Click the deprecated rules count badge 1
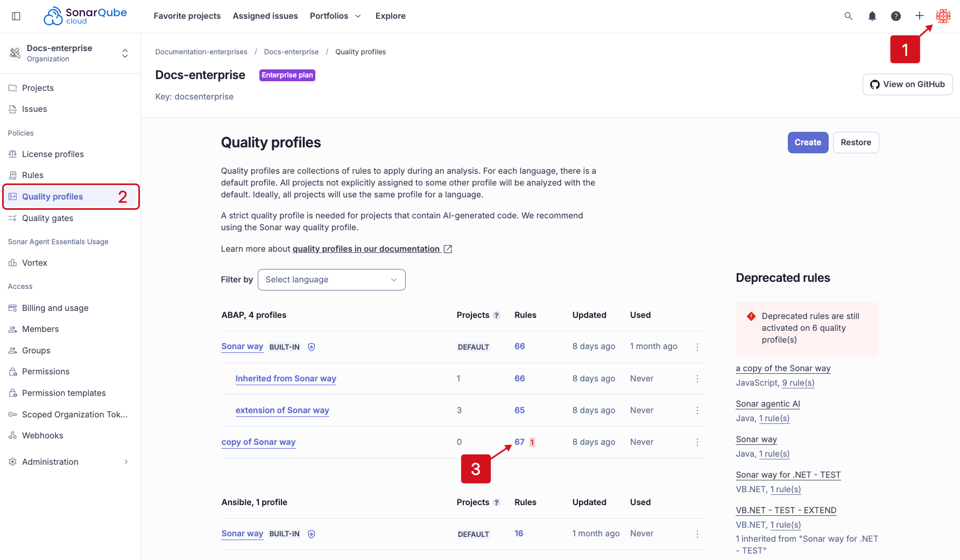Screen dimensions: 960x560 point(532,442)
